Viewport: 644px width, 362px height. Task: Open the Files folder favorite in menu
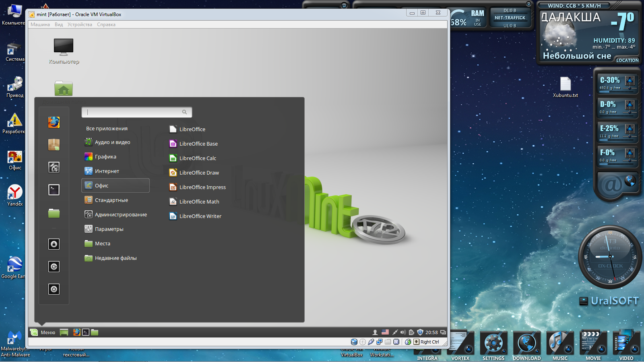54,213
